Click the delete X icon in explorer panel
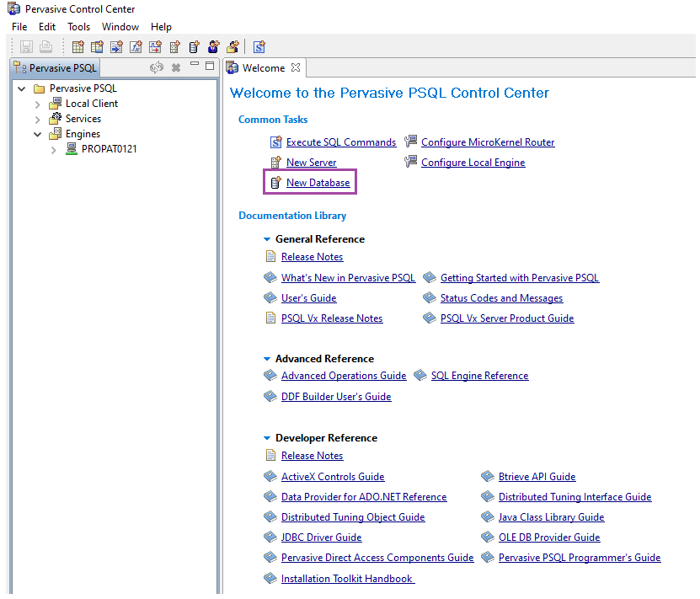 pos(176,68)
